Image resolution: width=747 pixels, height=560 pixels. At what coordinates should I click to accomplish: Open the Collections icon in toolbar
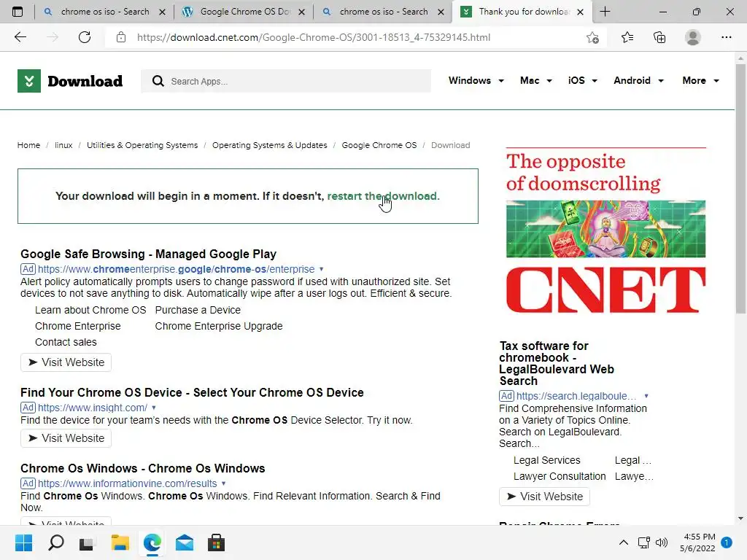coord(659,37)
